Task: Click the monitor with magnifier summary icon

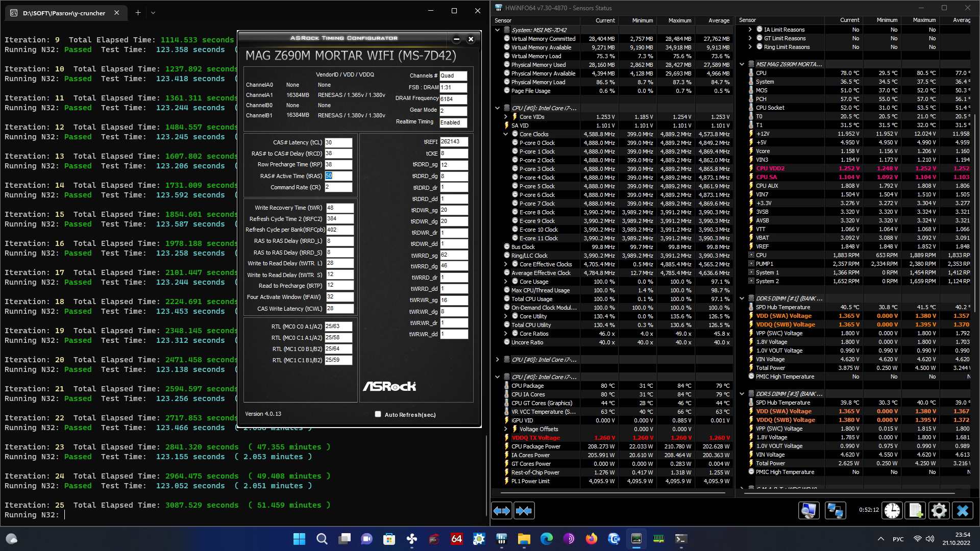Action: pos(809,511)
